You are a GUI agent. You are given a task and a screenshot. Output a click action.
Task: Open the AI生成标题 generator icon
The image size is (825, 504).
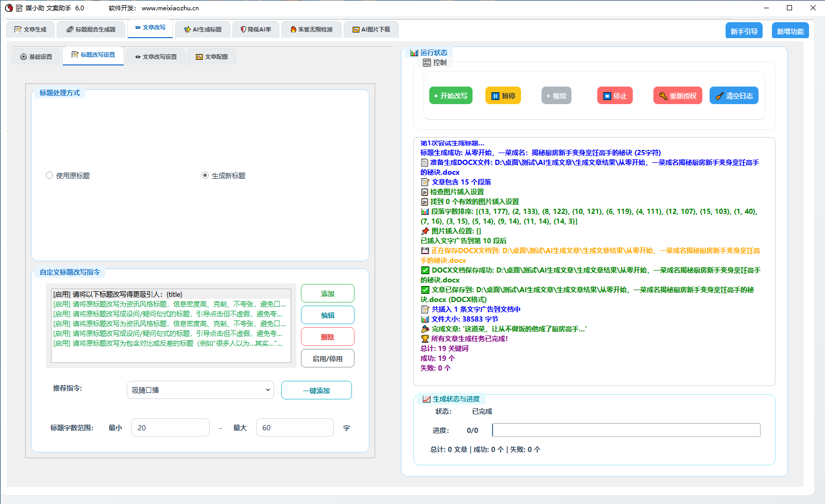(x=186, y=29)
